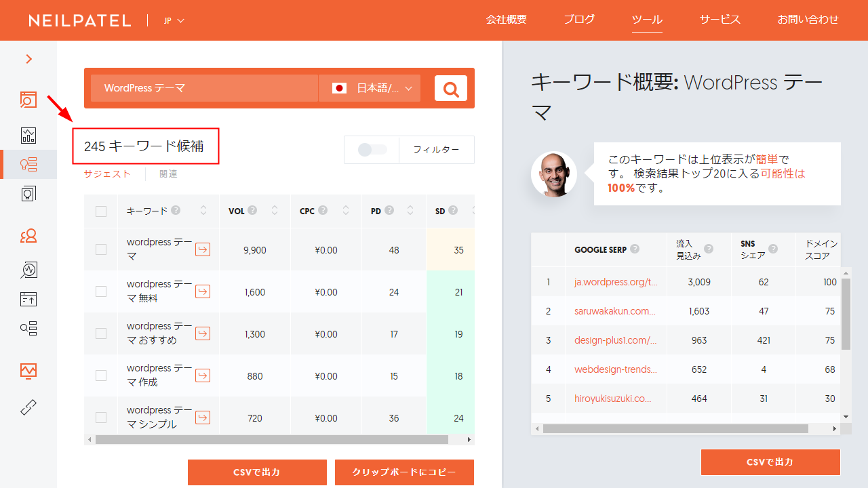Switch to the 関連 tab
868x488 pixels.
pos(168,174)
